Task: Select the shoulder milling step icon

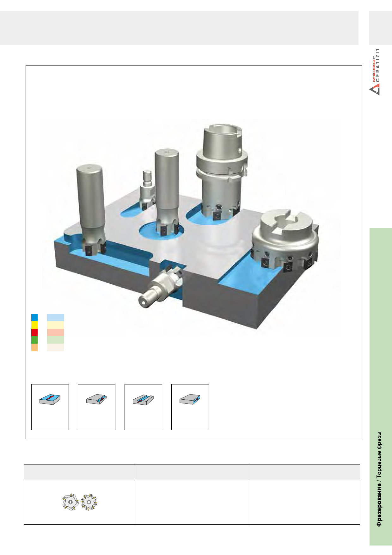Action: pos(96,400)
